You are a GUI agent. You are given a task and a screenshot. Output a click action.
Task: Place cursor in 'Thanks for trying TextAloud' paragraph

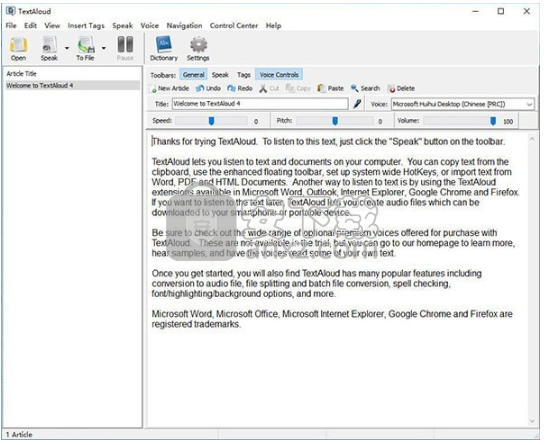329,142
